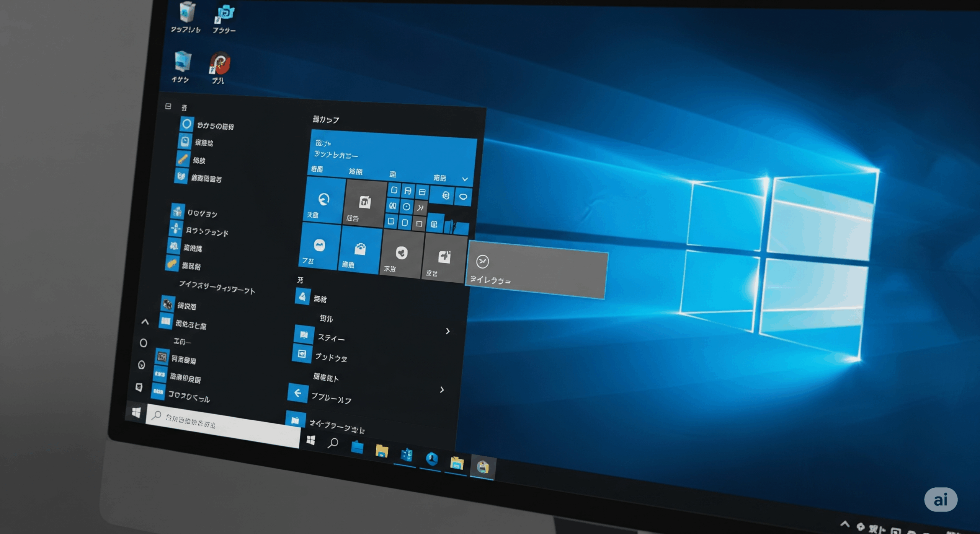Show hidden tray icons via up-chevron
This screenshot has width=980, height=534.
point(845,524)
